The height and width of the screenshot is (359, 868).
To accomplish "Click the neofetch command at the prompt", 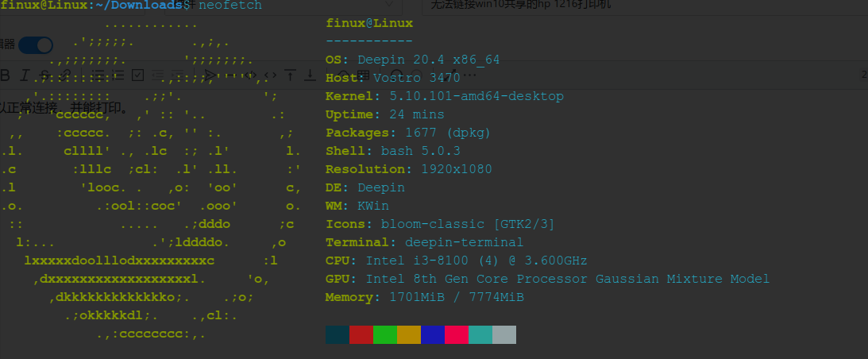I will pos(230,6).
